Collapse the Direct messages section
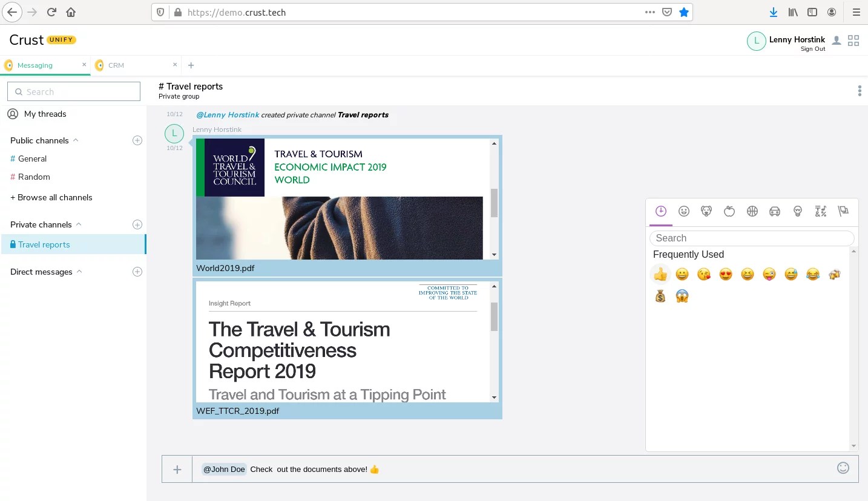The height and width of the screenshot is (501, 868). 79,272
